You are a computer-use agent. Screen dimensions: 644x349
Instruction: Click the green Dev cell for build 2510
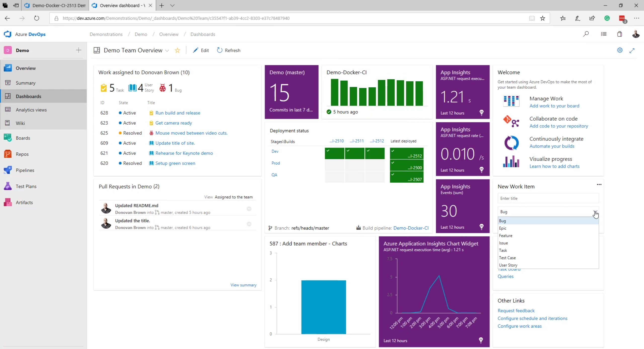pyautogui.click(x=334, y=153)
